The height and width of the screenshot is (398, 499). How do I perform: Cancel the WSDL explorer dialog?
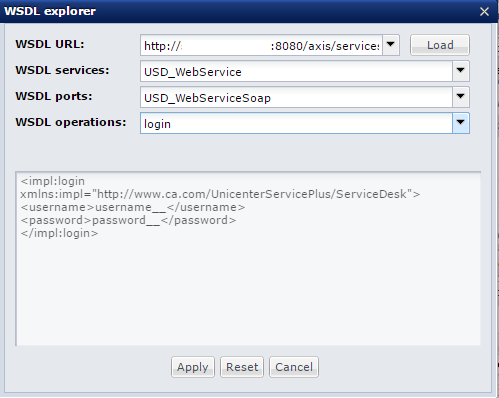point(294,367)
